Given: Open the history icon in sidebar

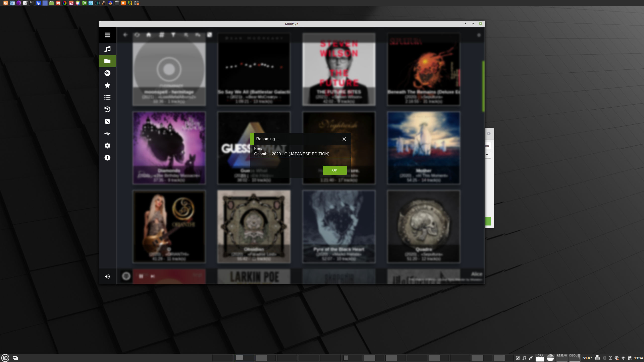Looking at the screenshot, I should click(x=107, y=109).
